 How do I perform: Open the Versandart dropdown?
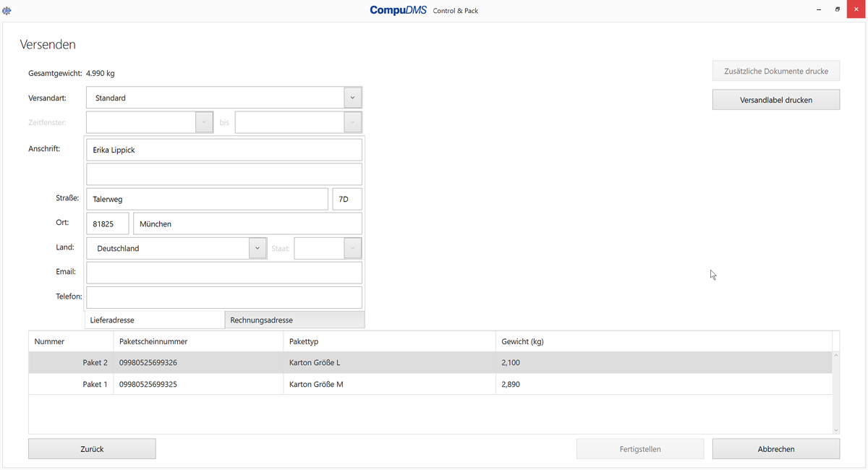[x=352, y=98]
